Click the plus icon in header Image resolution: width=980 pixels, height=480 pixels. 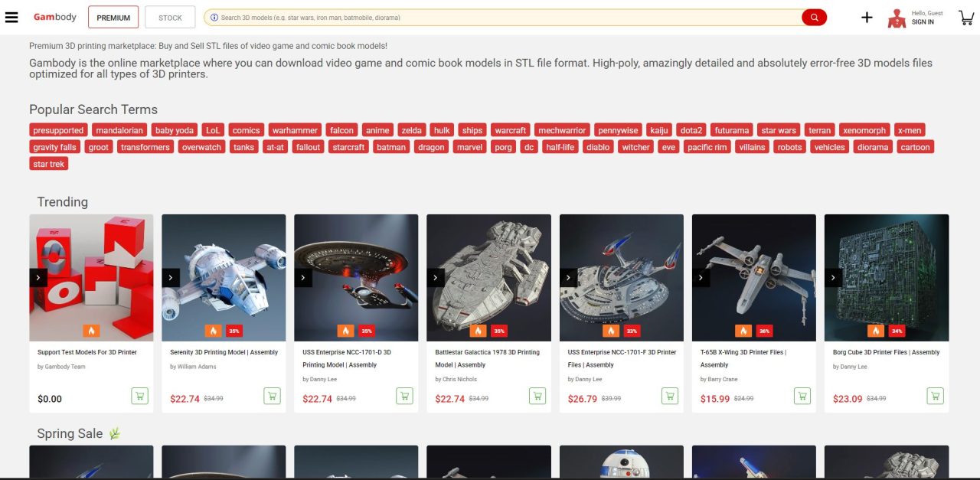pyautogui.click(x=867, y=17)
